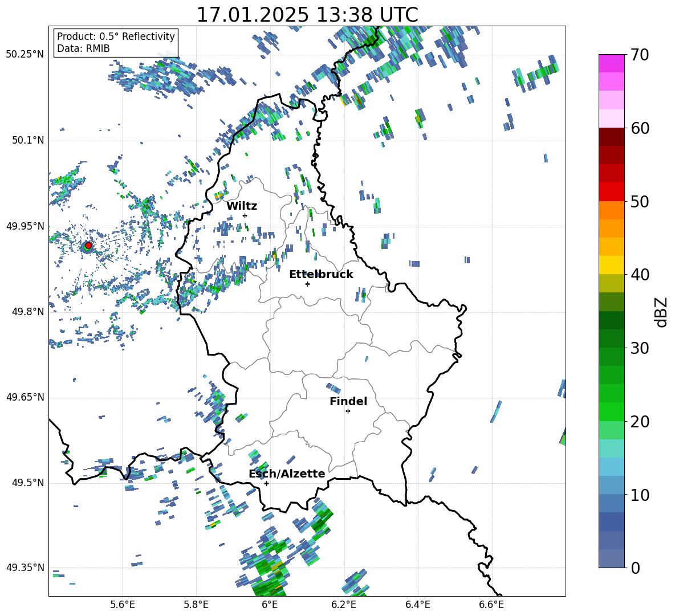Click the title 17.01.2025 13:38 UTC
675x616 pixels.
pos(307,15)
